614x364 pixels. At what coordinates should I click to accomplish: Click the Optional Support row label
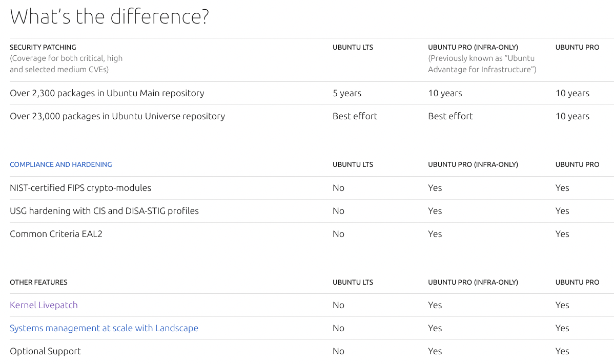click(45, 351)
